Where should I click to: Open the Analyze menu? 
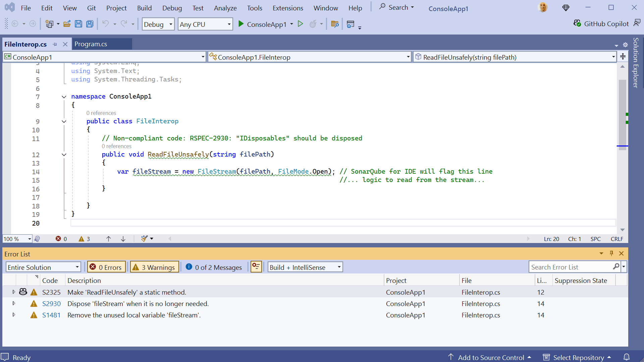225,8
